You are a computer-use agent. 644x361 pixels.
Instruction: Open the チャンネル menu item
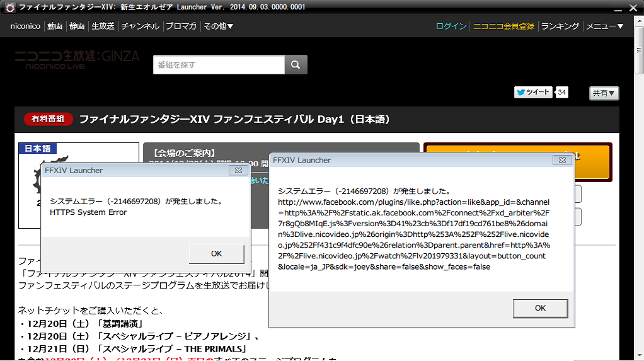(x=140, y=26)
